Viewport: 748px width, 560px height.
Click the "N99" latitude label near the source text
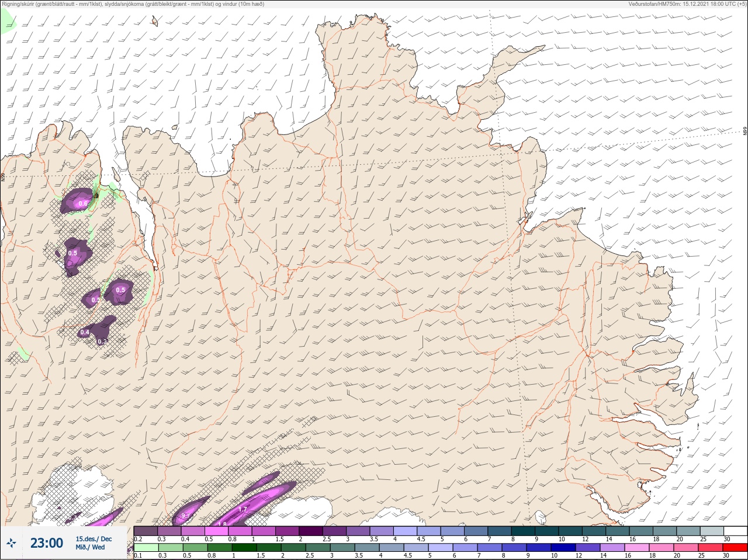pyautogui.click(x=745, y=132)
